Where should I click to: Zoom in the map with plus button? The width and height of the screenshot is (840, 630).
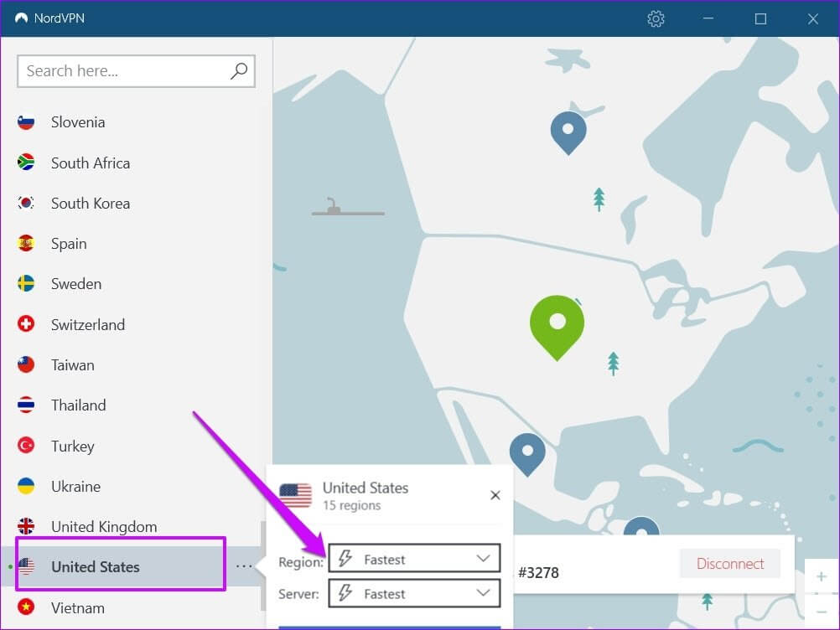point(821,577)
